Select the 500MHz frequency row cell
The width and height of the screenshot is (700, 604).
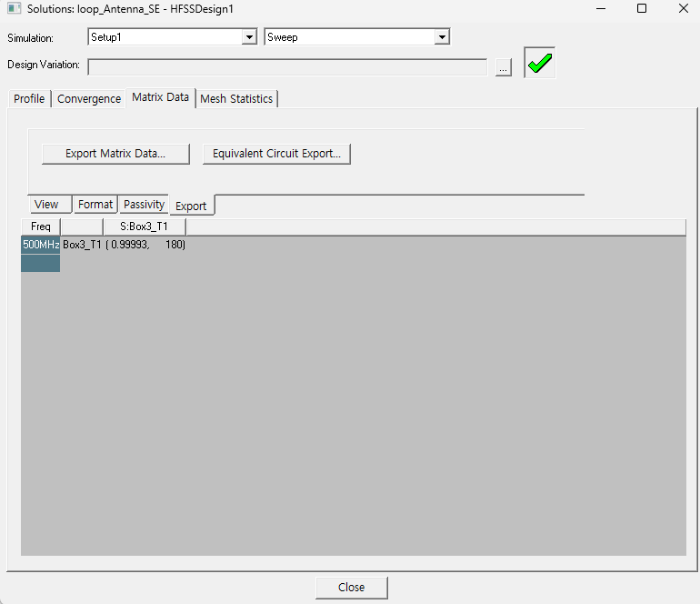(x=41, y=245)
